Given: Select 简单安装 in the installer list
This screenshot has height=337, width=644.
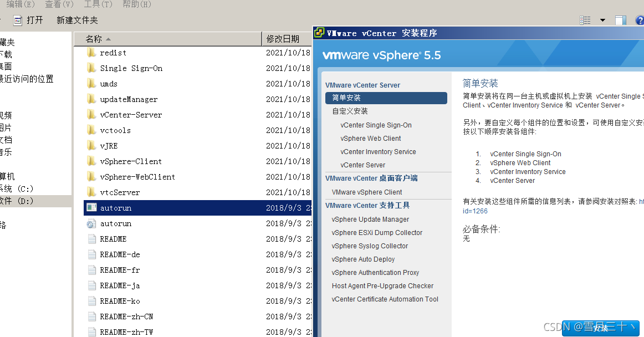Looking at the screenshot, I should [386, 98].
